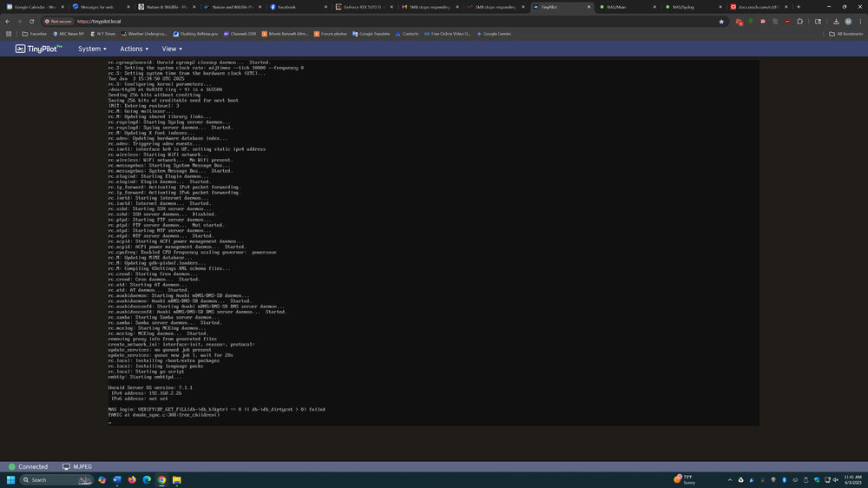Screen dimensions: 868x488
Task: Open Contacts bookmark
Action: [x=407, y=34]
